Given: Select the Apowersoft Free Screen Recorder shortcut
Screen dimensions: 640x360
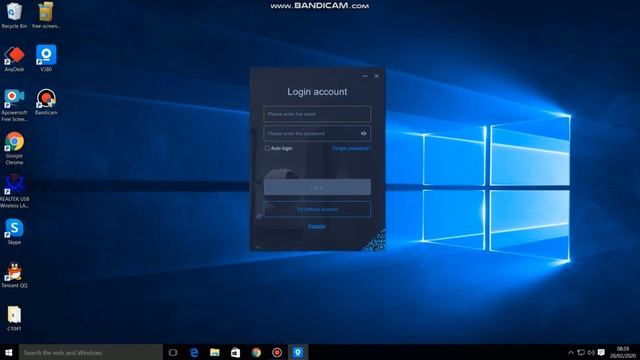Looking at the screenshot, I should [x=14, y=105].
